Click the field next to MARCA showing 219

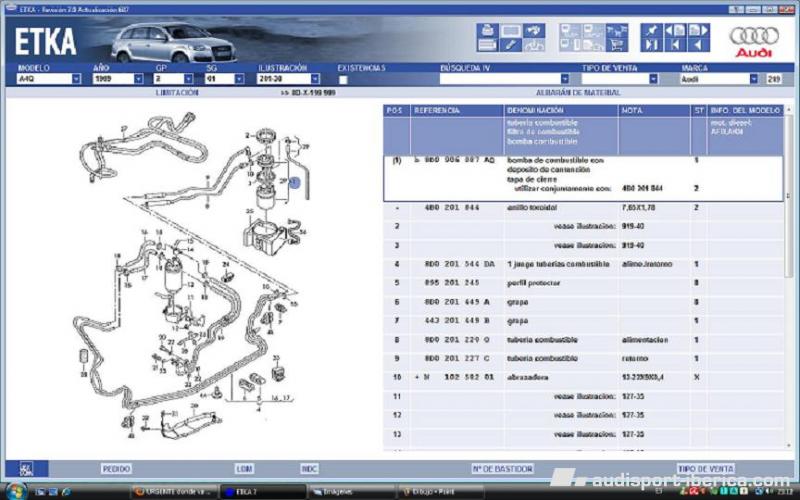point(773,79)
